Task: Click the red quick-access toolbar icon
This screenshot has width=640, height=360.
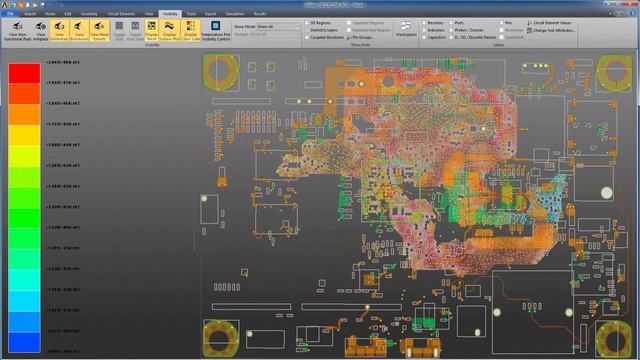Action: (21, 5)
